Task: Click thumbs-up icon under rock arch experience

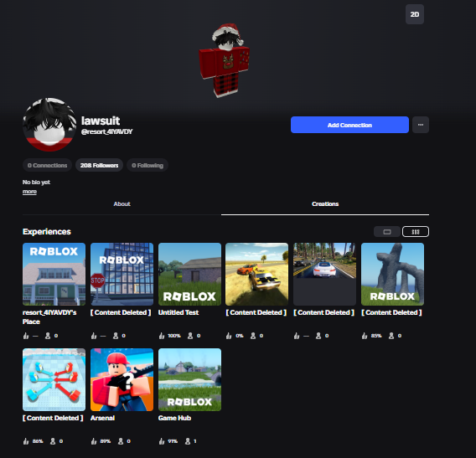Action: pyautogui.click(x=365, y=336)
